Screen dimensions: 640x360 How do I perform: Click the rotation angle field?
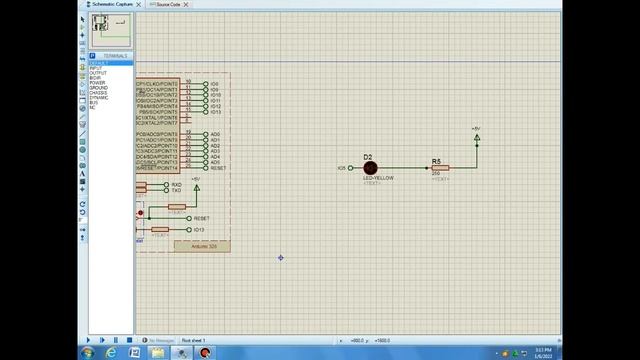83,220
